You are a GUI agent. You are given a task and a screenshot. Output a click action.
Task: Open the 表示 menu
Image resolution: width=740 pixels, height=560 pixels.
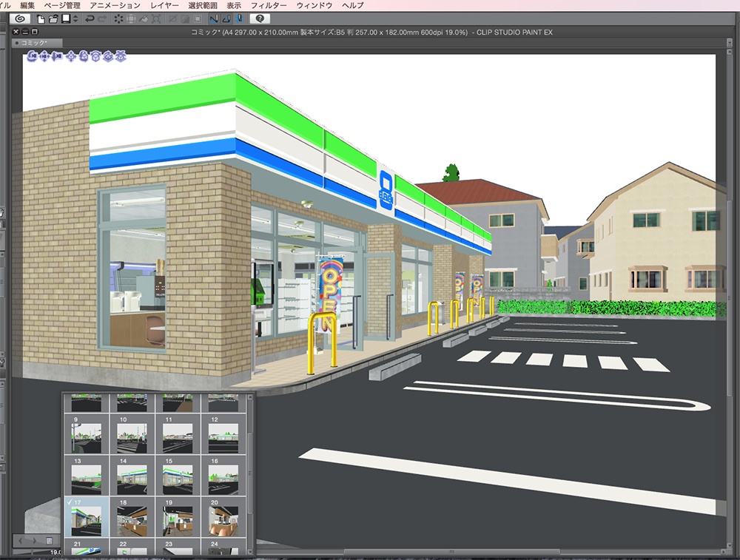pyautogui.click(x=234, y=5)
